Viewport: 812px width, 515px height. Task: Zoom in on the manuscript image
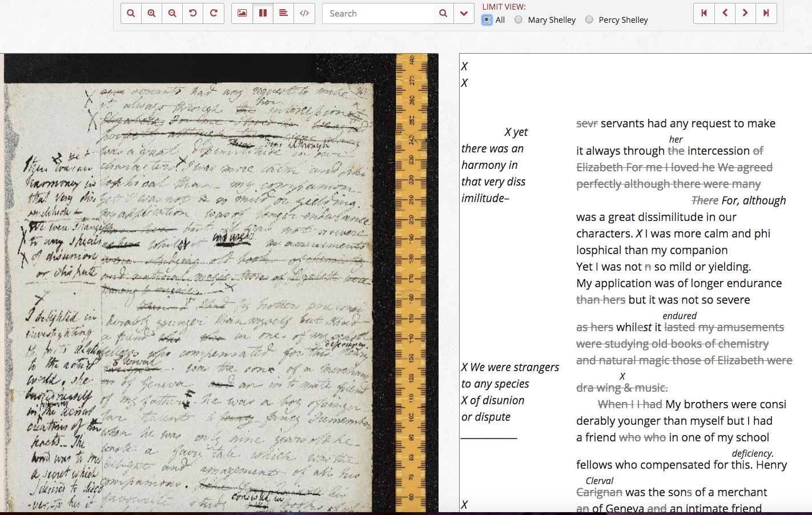[x=151, y=13]
